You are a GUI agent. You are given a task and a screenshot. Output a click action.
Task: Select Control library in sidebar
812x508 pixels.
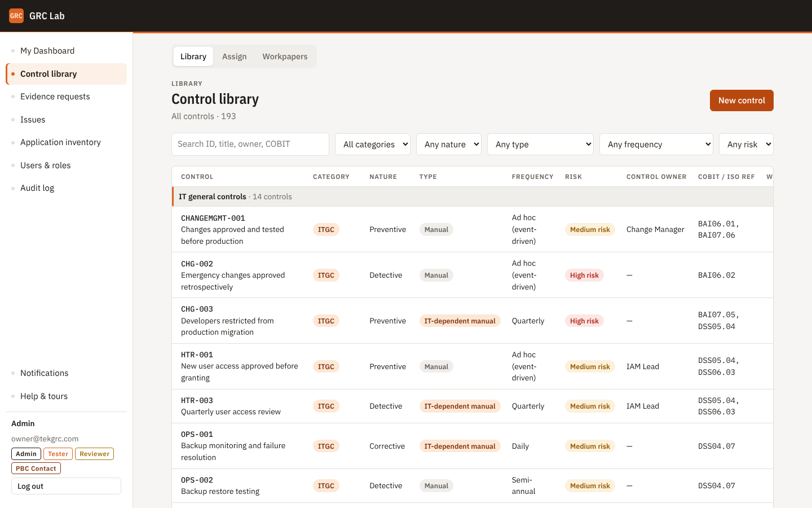coord(67,74)
